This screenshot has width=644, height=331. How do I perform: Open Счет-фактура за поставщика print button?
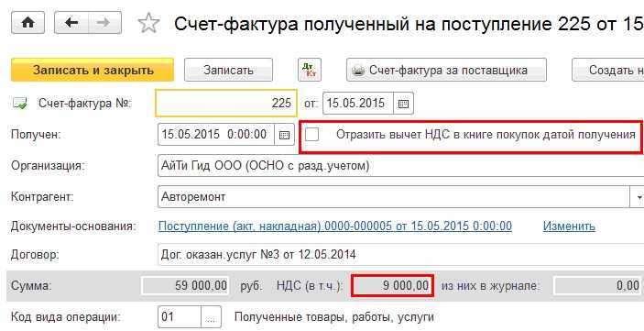click(446, 70)
